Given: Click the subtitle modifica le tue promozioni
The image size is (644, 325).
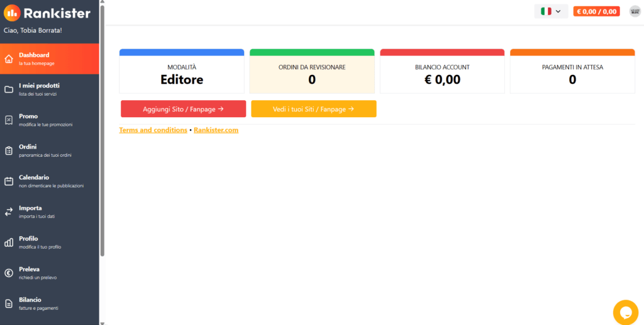Looking at the screenshot, I should 45,125.
